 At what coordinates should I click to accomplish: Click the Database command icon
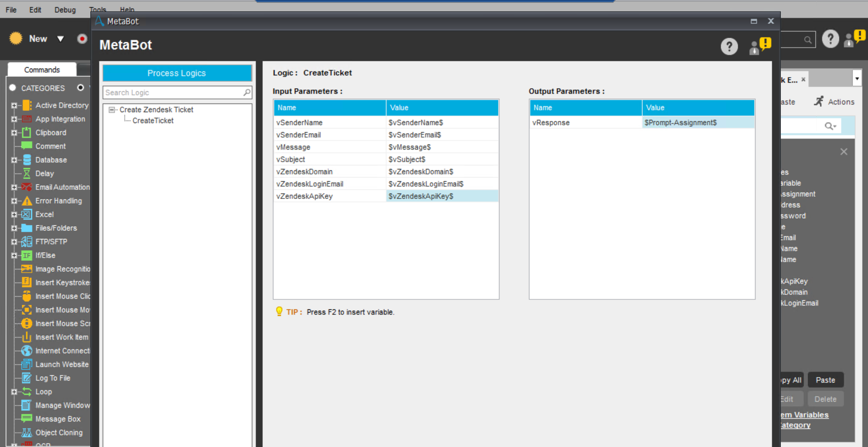(27, 160)
